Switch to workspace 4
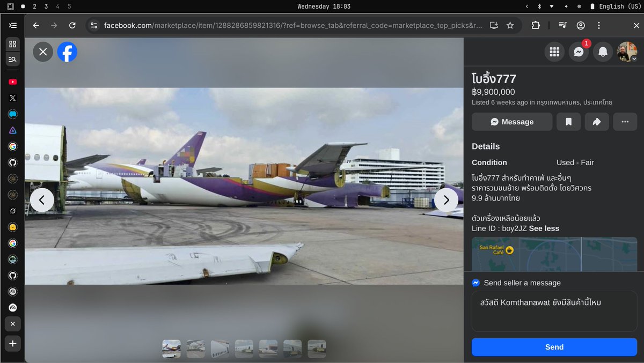 tap(58, 6)
